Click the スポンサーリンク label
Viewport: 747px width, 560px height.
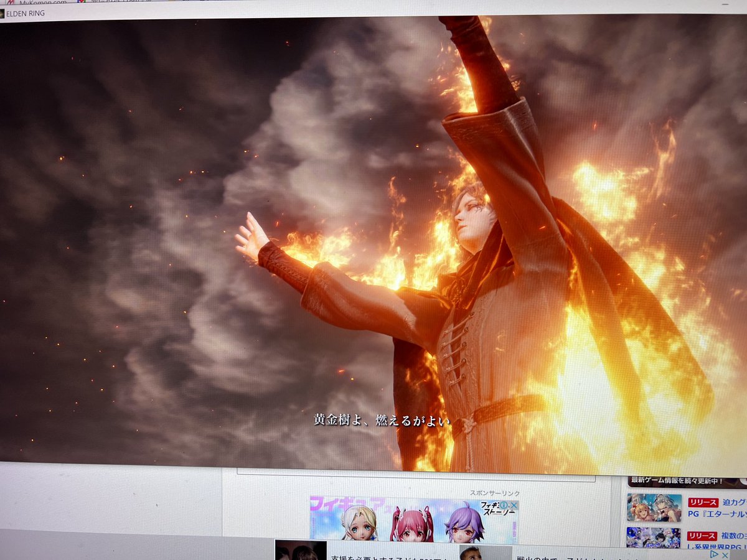tap(495, 493)
